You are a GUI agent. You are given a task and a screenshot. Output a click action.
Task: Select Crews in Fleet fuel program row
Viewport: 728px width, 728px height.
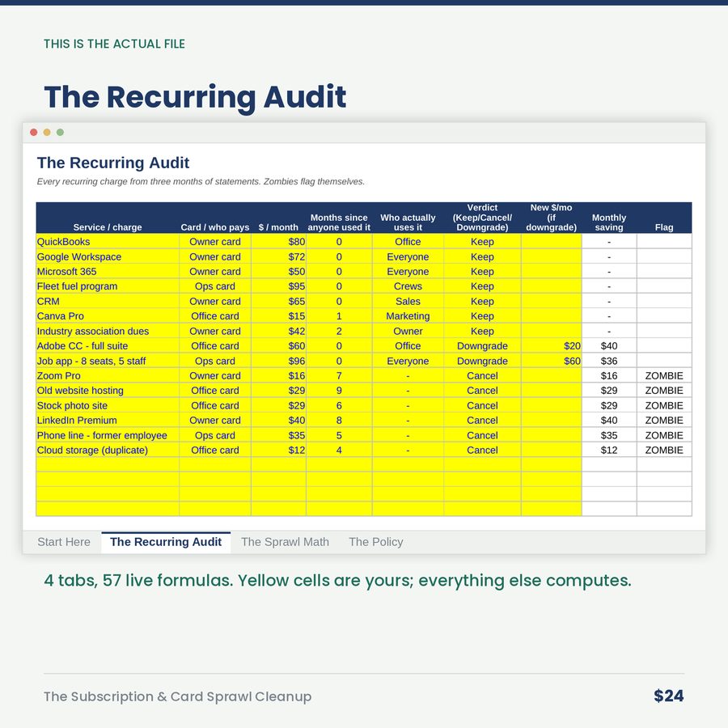click(408, 286)
